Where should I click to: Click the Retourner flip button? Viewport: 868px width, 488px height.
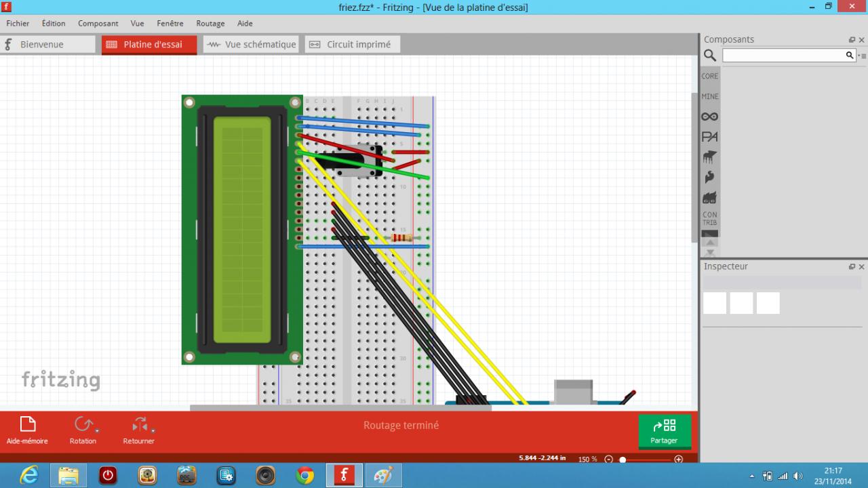138,430
